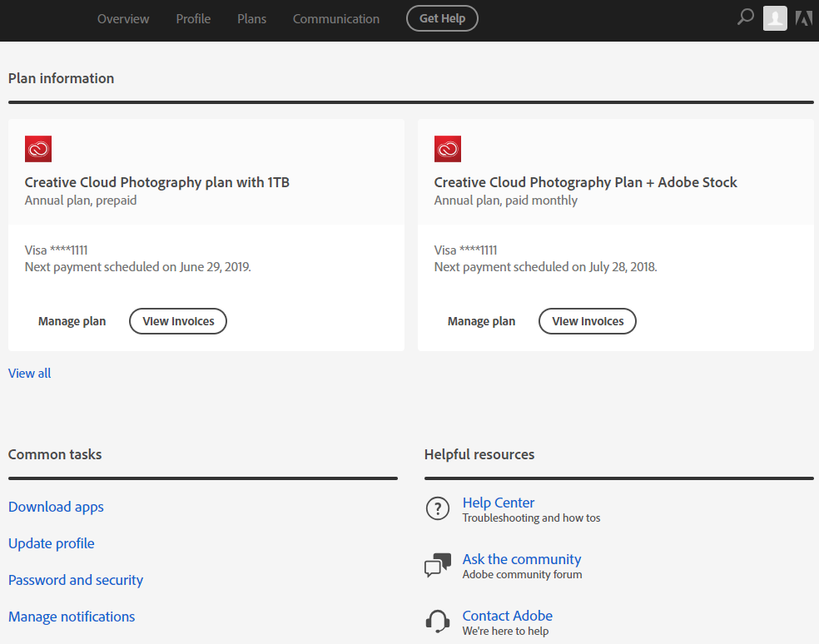The width and height of the screenshot is (819, 644).
Task: Open the Download apps link
Action: (56, 508)
